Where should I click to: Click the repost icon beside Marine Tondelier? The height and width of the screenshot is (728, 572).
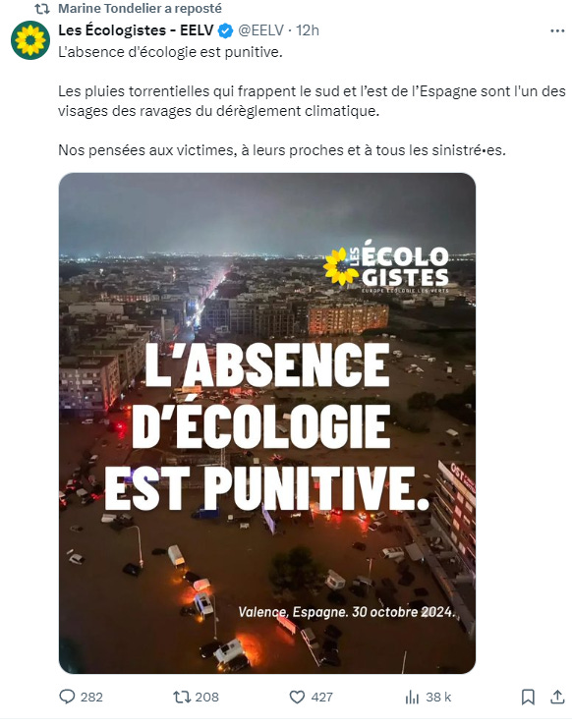tap(42, 9)
